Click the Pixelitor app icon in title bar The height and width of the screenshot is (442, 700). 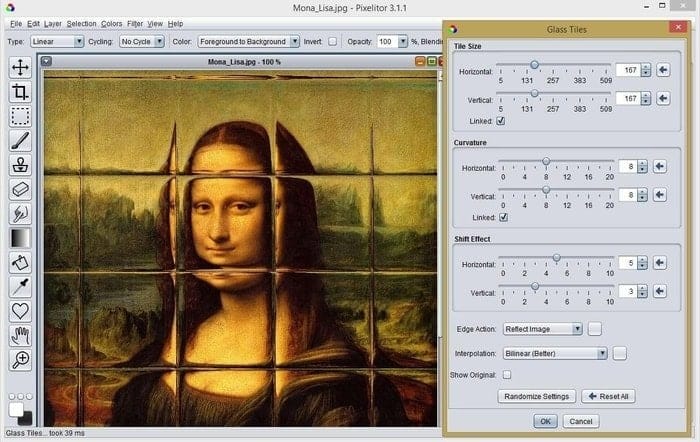click(x=10, y=8)
